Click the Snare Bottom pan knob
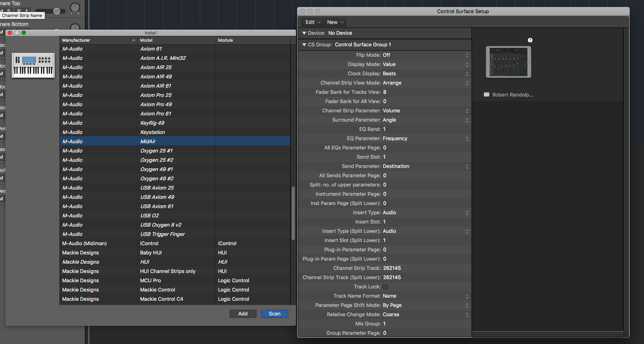Screen dimensions: 644x344 pos(75,27)
